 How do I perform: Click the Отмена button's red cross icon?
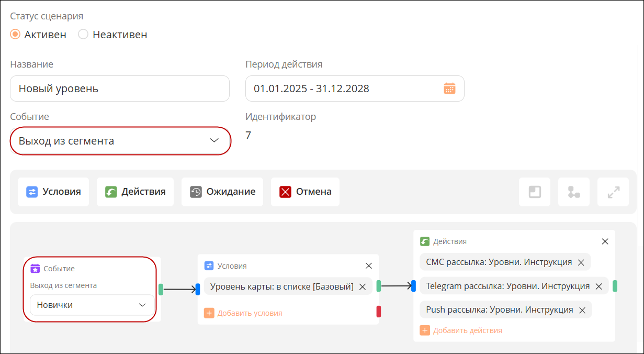click(x=285, y=192)
